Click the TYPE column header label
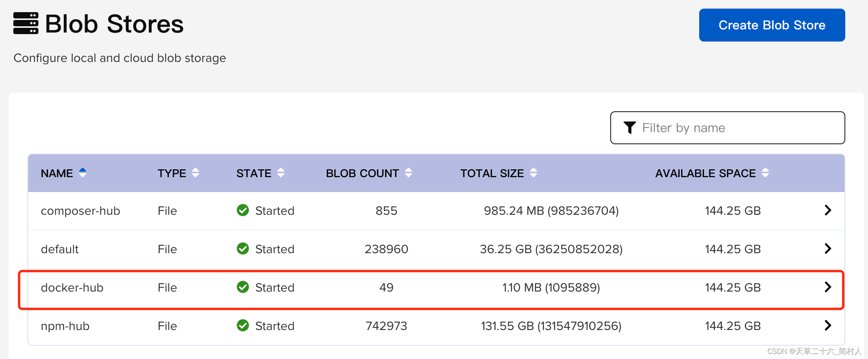 pyautogui.click(x=172, y=173)
